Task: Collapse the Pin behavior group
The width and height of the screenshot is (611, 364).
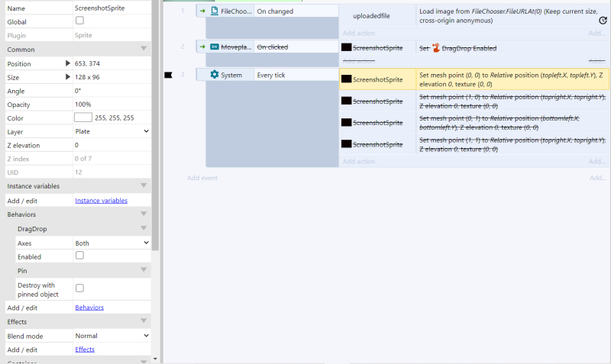Action: point(144,270)
